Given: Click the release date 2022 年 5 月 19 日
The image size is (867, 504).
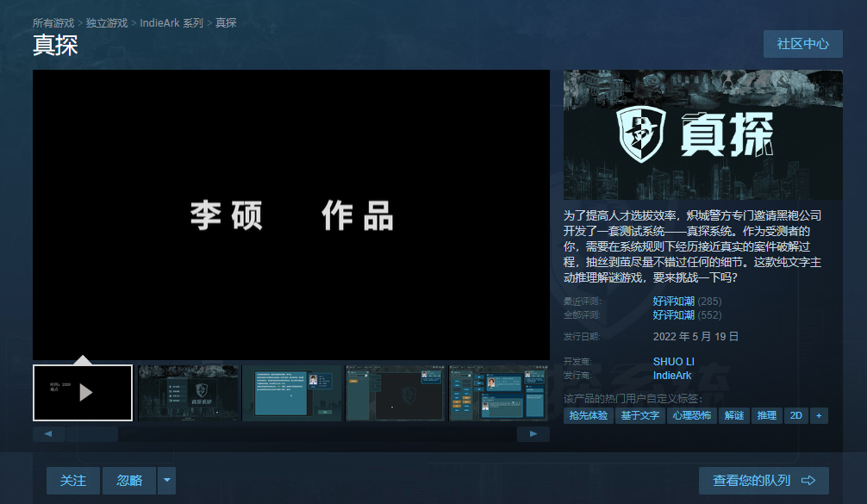Looking at the screenshot, I should pyautogui.click(x=695, y=337).
